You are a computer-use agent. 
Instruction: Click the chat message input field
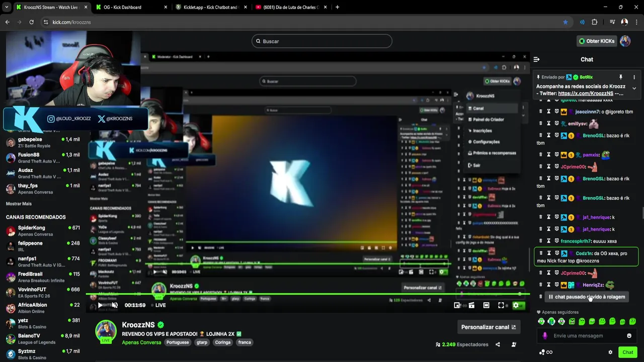pos(587,336)
